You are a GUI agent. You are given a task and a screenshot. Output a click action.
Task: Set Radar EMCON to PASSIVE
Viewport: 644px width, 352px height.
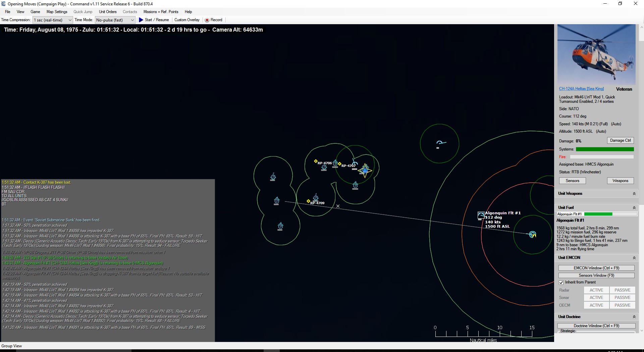click(x=623, y=290)
